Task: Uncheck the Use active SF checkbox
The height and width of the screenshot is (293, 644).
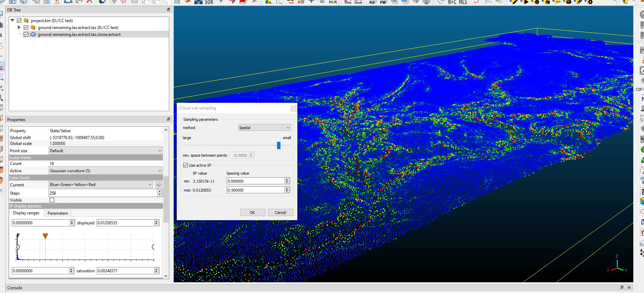Action: point(186,165)
